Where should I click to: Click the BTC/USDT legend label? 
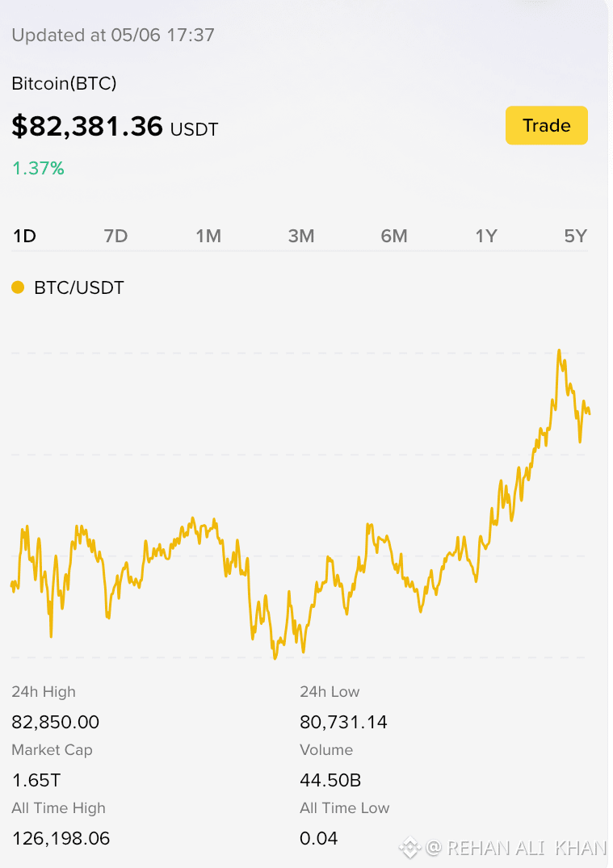79,288
